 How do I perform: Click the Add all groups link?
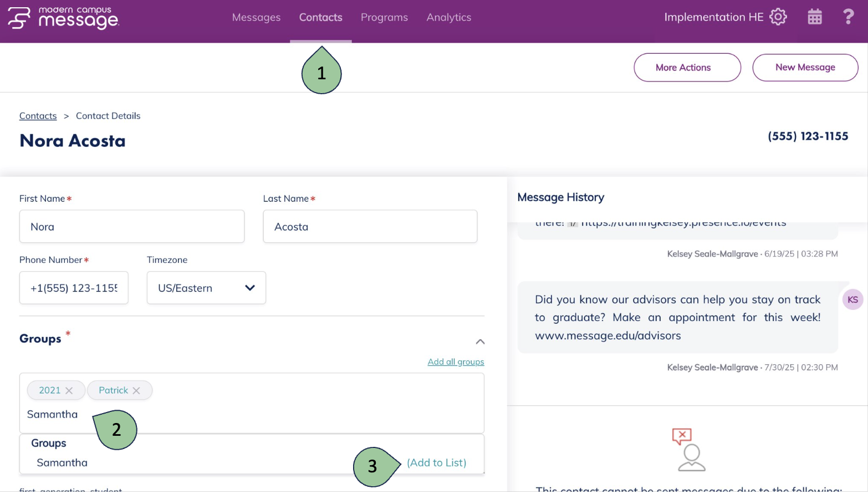coord(456,361)
